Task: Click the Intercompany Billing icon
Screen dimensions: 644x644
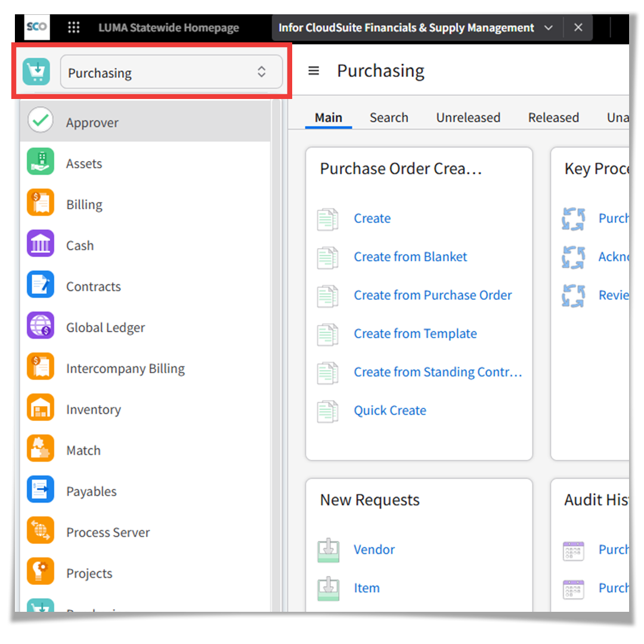Action: tap(41, 366)
